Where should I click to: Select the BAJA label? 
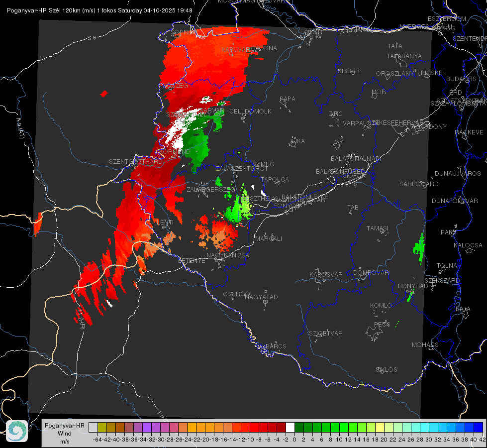point(463,309)
